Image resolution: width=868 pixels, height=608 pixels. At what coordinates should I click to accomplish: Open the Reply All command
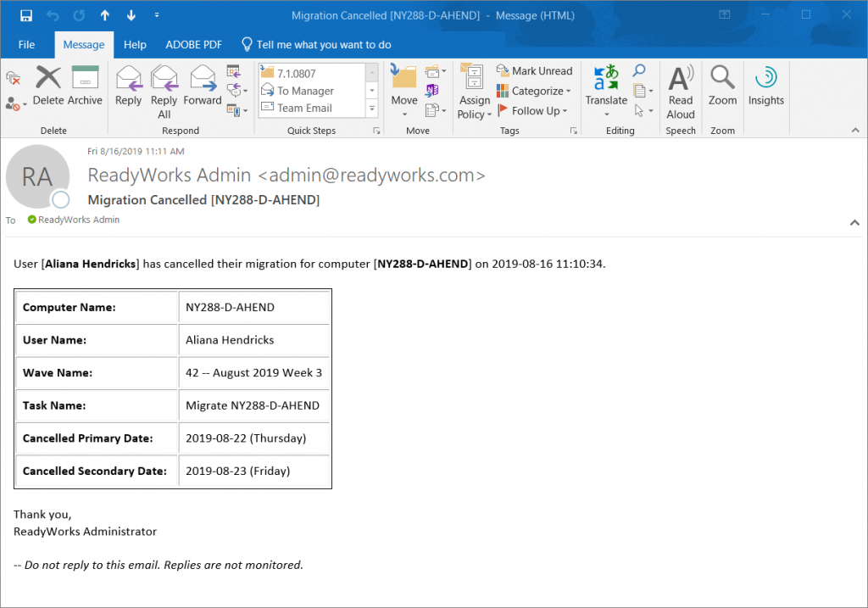164,87
